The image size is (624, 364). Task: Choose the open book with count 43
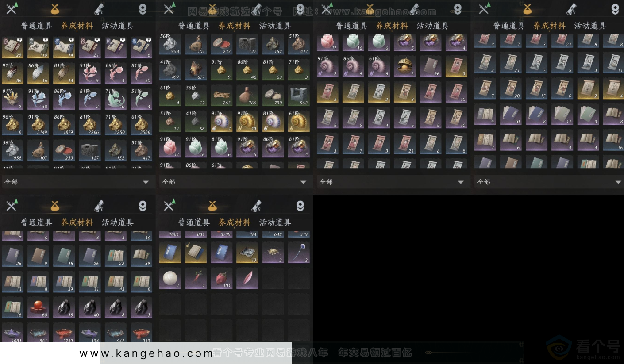(x=116, y=282)
